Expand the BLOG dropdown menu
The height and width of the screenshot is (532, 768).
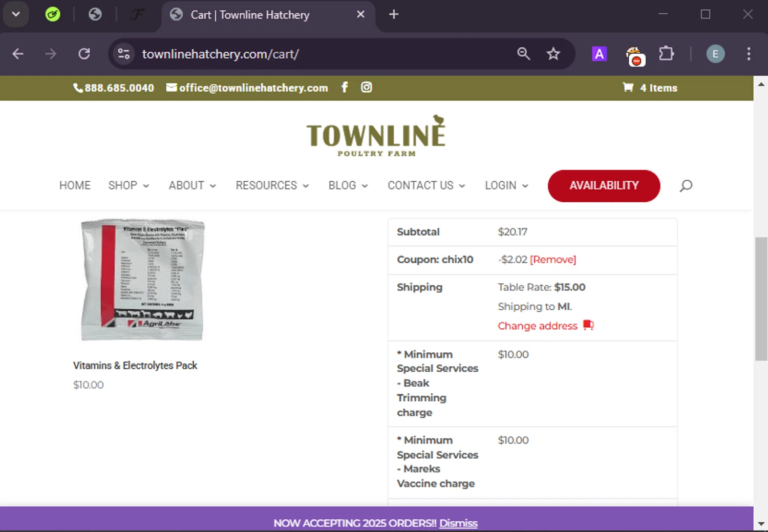click(x=348, y=185)
